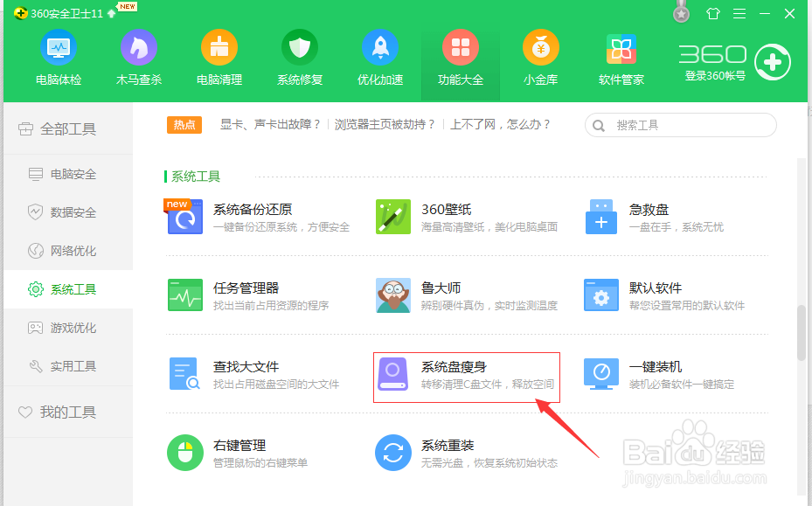Viewport: 812px width, 506px height.
Task: Click the 360壁纸 title text
Action: pos(447,209)
